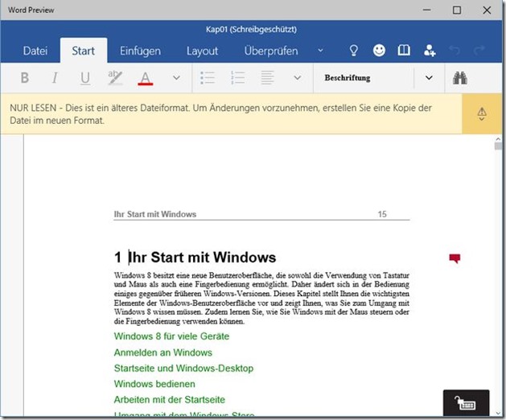Open link 'Windows 8 für viele Geräte'
Viewport: 506px width, 420px height.
[171, 336]
